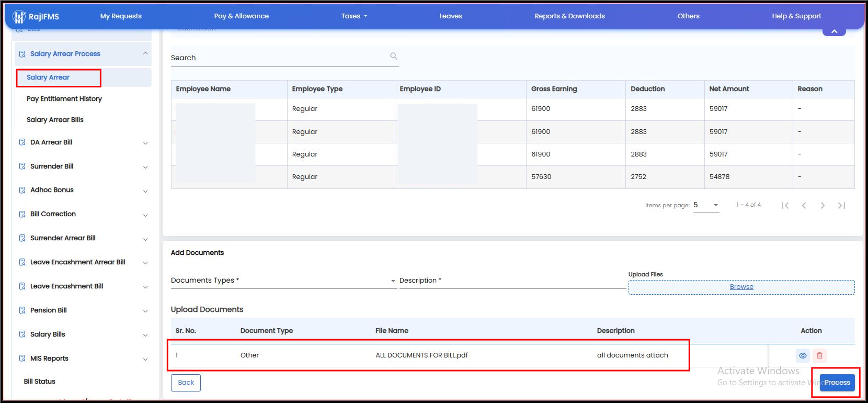Click the DA Arrear Bill sidebar icon
The width and height of the screenshot is (868, 403).
[x=22, y=142]
